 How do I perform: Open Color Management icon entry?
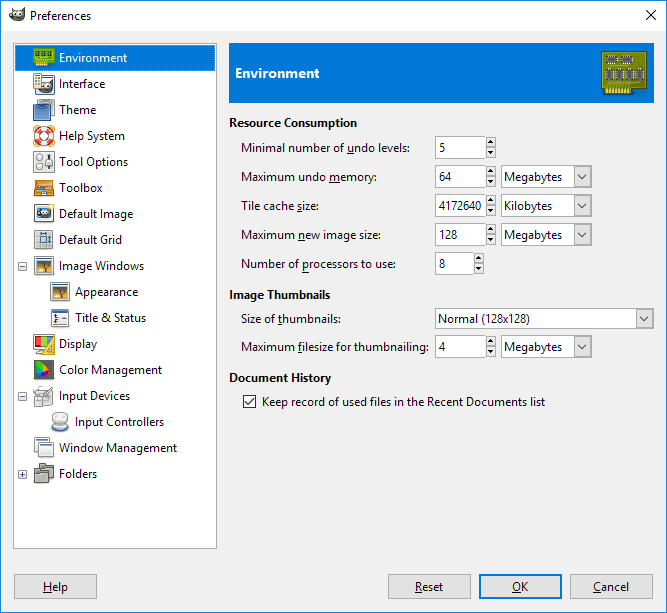44,370
